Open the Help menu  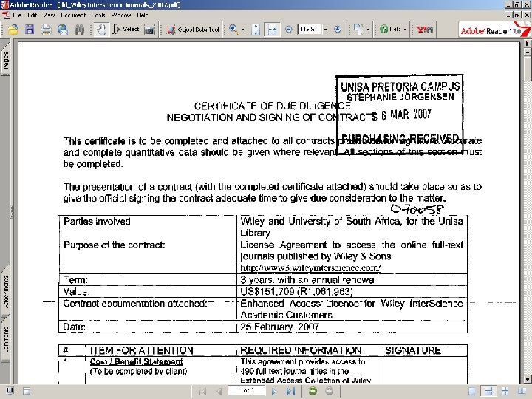[x=143, y=15]
